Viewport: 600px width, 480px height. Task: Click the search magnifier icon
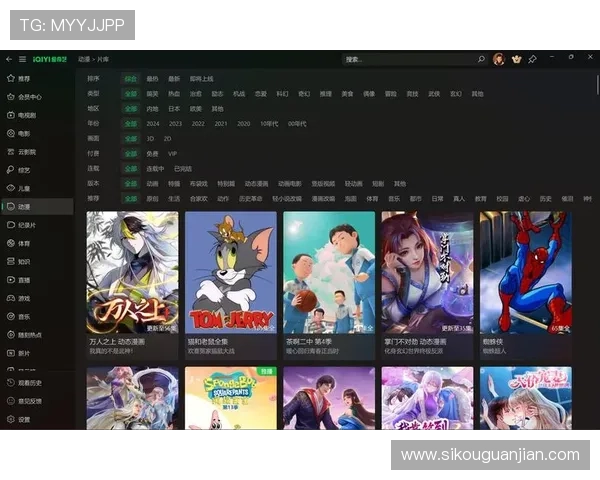pyautogui.click(x=481, y=59)
